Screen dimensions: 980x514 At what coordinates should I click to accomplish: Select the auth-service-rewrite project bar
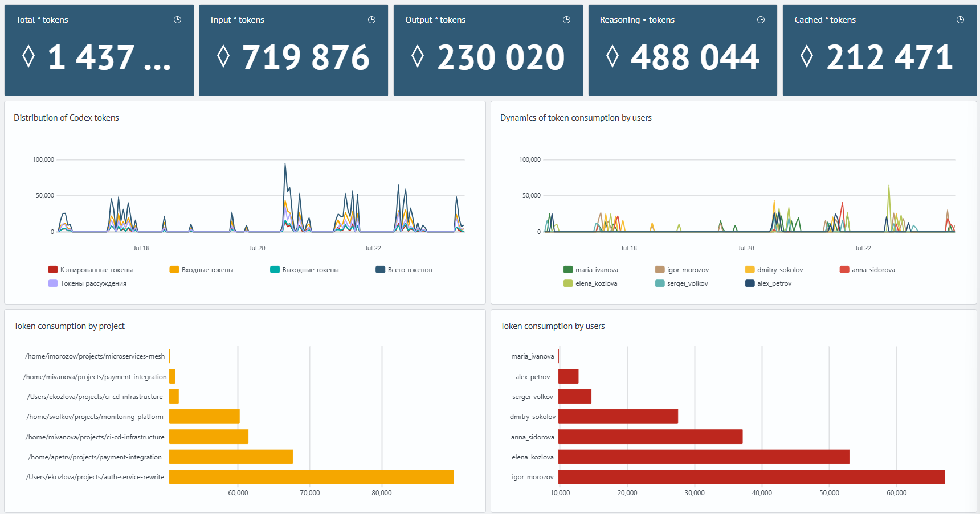tap(311, 477)
